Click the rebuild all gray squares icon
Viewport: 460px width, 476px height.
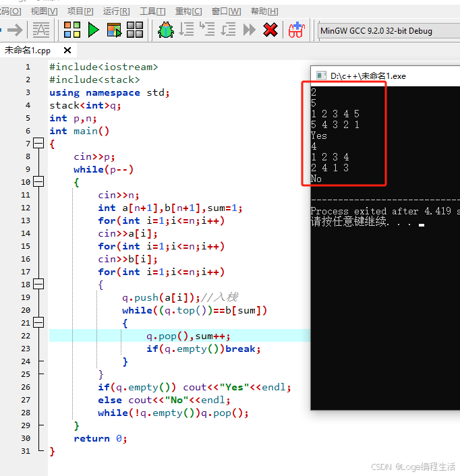[x=135, y=30]
